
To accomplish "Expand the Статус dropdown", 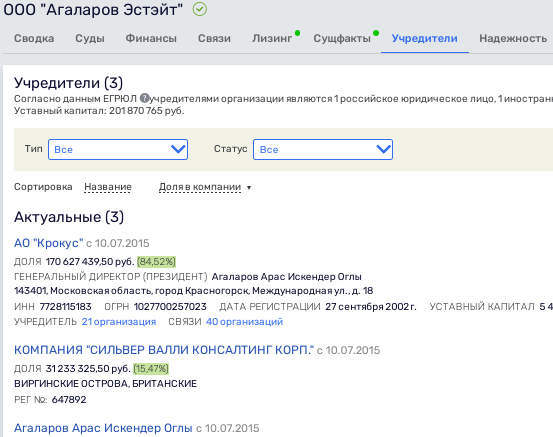I will [323, 149].
